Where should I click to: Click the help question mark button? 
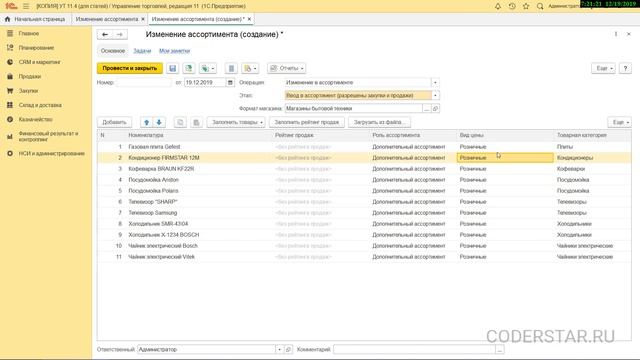point(625,68)
